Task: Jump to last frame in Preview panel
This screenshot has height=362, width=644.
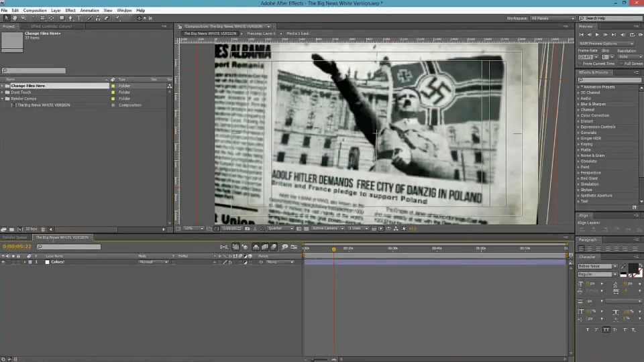Action: click(614, 35)
